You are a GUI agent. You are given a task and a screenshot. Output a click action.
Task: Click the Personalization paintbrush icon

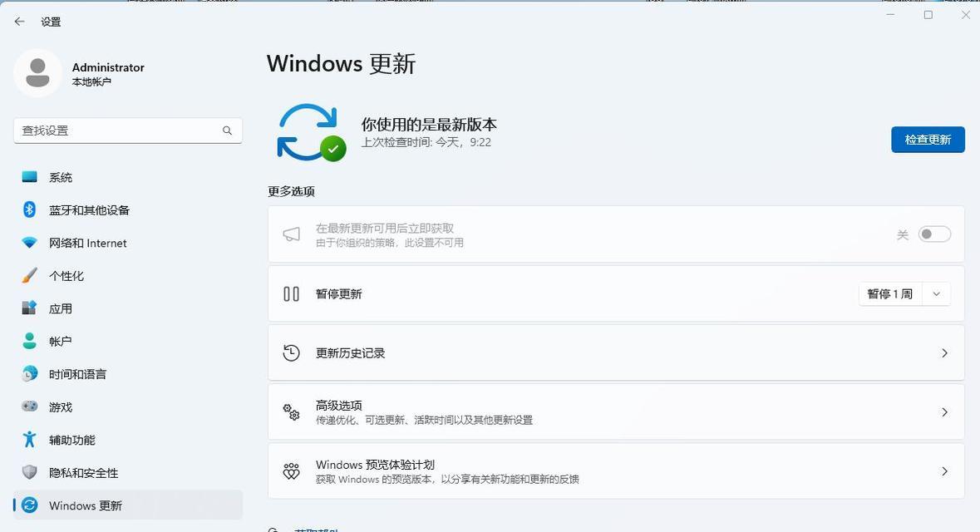(29, 275)
